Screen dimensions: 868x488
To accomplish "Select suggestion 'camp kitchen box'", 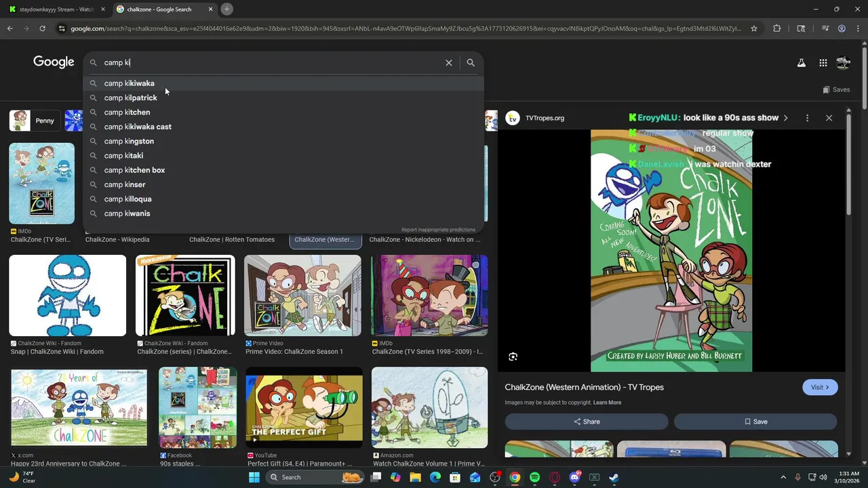I will [283, 170].
